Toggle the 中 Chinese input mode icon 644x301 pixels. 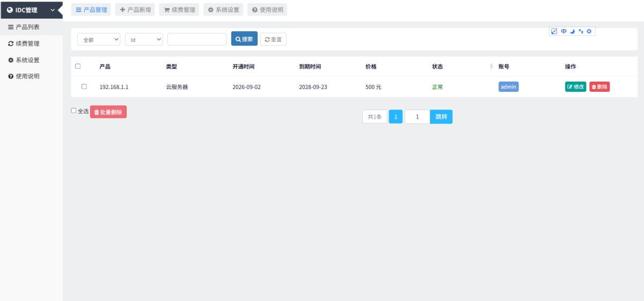[x=563, y=32]
